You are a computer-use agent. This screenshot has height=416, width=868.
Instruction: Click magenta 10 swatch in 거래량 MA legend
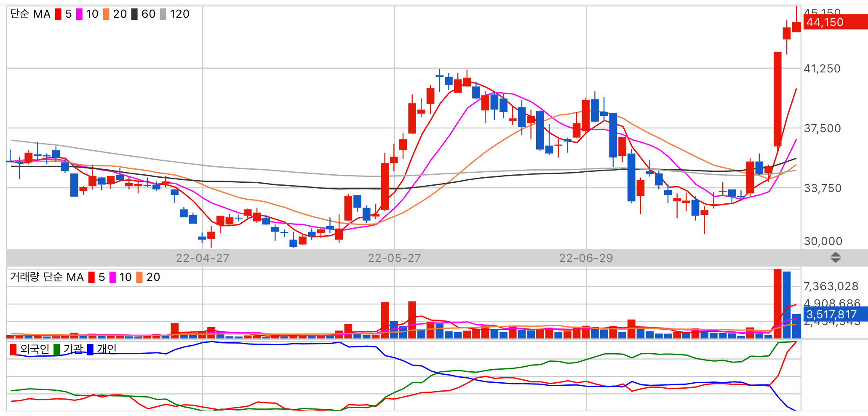tap(112, 277)
